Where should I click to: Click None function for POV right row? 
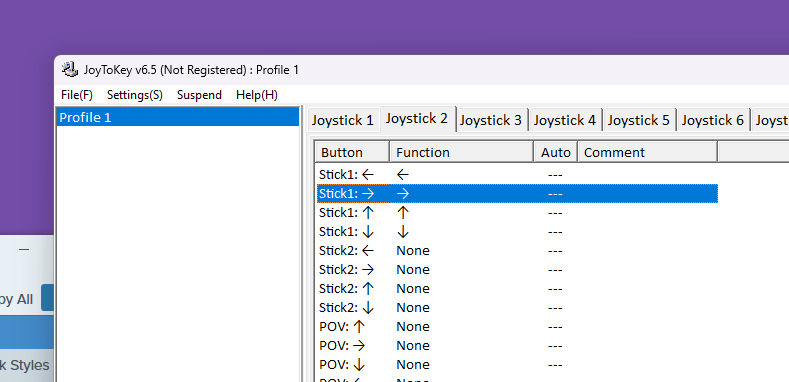point(413,345)
